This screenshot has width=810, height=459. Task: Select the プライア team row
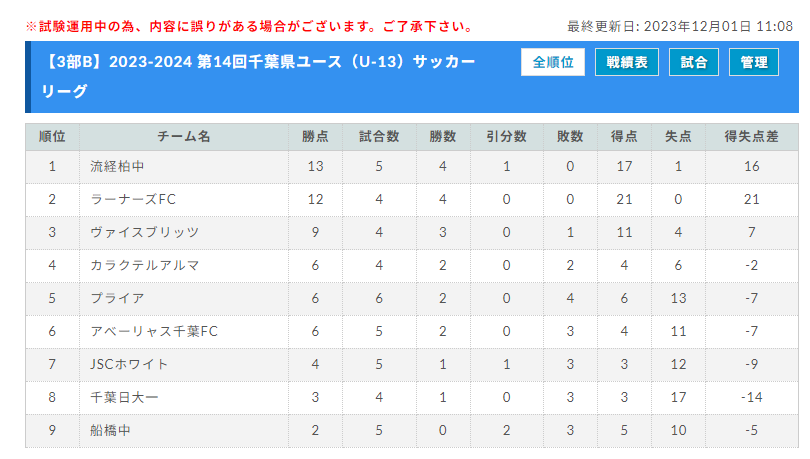pyautogui.click(x=412, y=298)
